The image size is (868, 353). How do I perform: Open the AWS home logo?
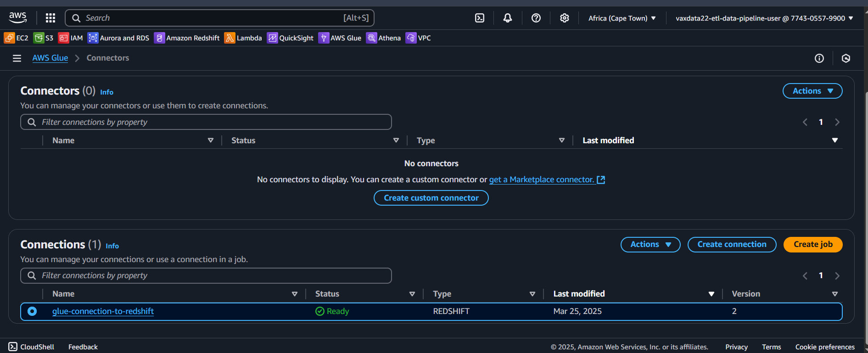click(17, 17)
